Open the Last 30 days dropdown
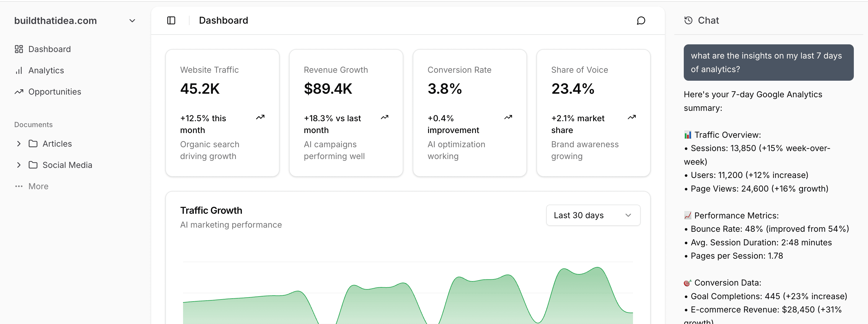Image resolution: width=868 pixels, height=324 pixels. tap(593, 215)
